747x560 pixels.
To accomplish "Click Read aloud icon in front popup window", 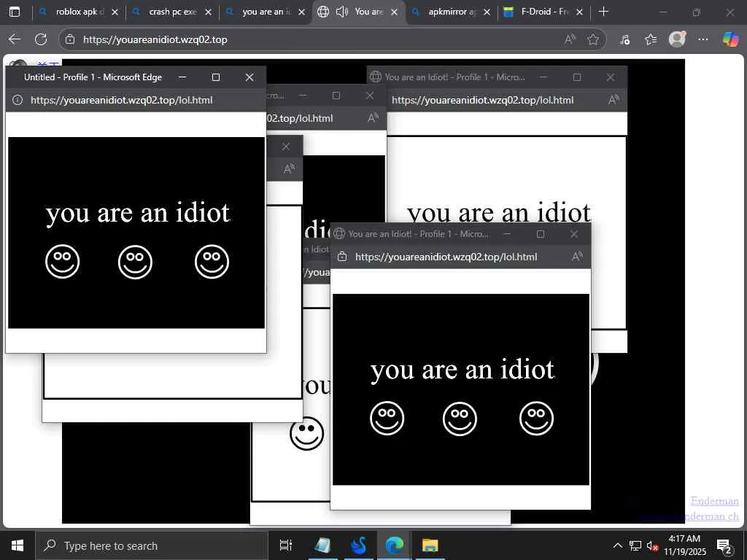I will click(x=577, y=257).
